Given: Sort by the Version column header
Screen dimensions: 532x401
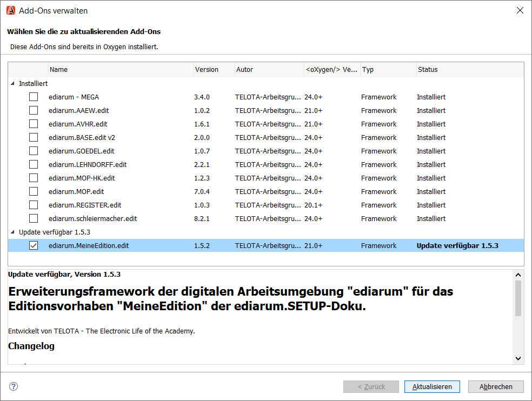Looking at the screenshot, I should pyautogui.click(x=214, y=70).
